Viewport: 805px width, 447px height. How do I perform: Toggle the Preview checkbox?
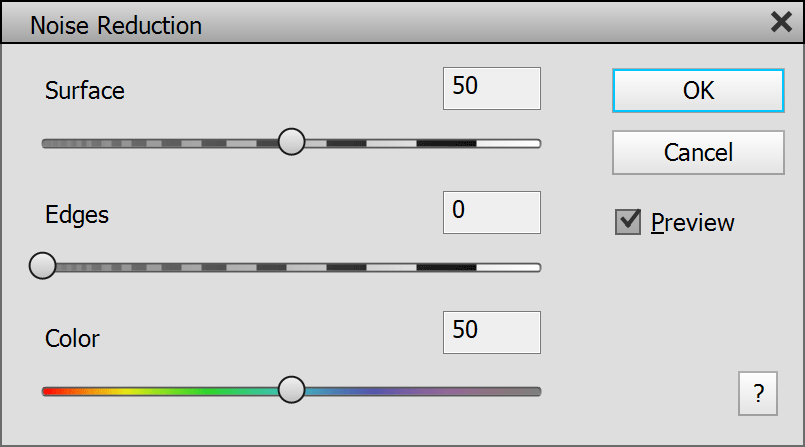[x=628, y=222]
